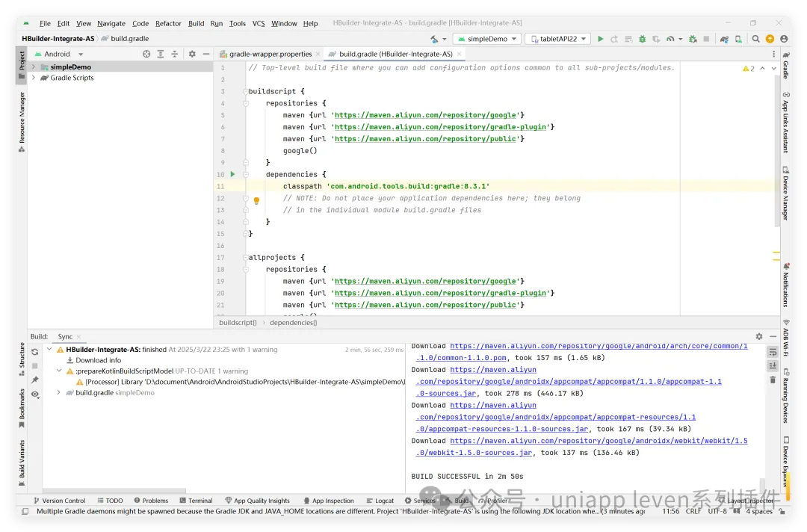Minimize the Build tool window
The image size is (807, 532).
click(x=773, y=336)
